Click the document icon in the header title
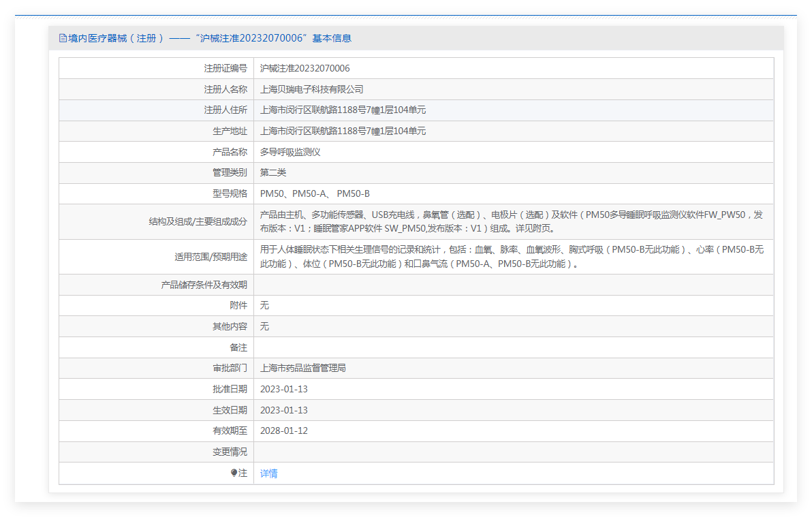 point(63,38)
